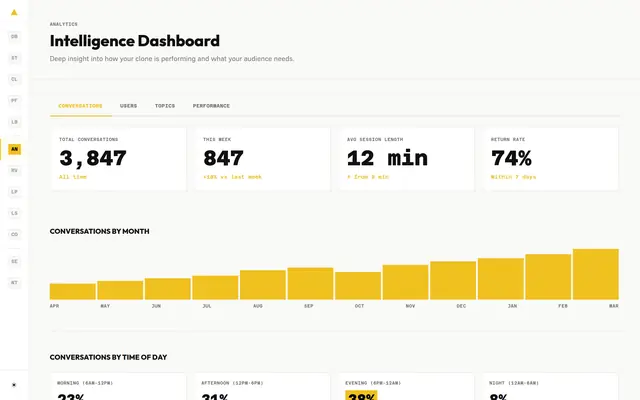The height and width of the screenshot is (400, 640).
Task: Click the OCT bar in monthly chart
Action: point(358,286)
